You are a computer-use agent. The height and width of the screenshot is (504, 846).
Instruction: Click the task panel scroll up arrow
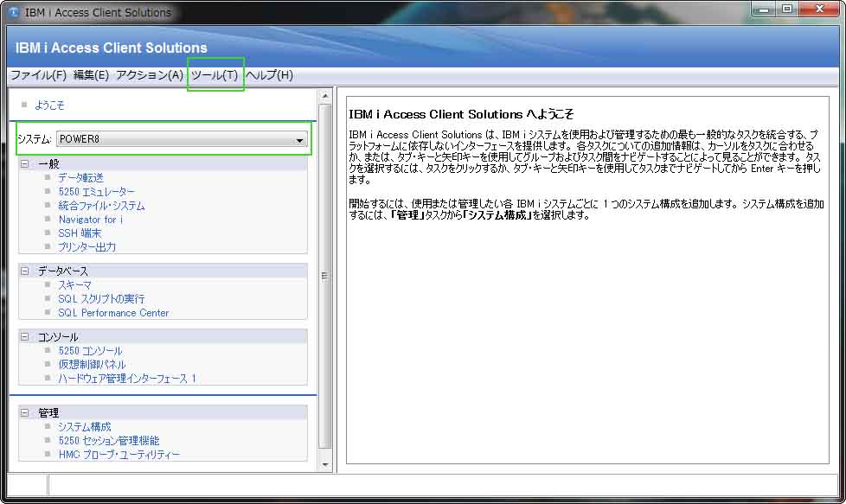pos(325,96)
